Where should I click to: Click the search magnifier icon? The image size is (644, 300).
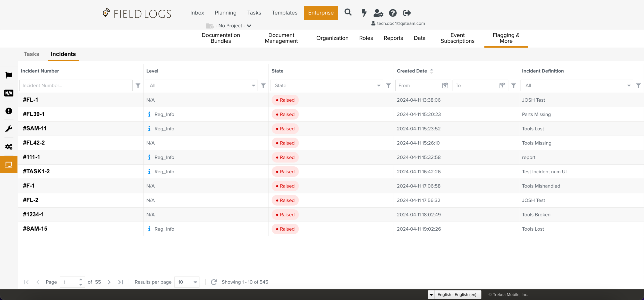click(x=348, y=12)
